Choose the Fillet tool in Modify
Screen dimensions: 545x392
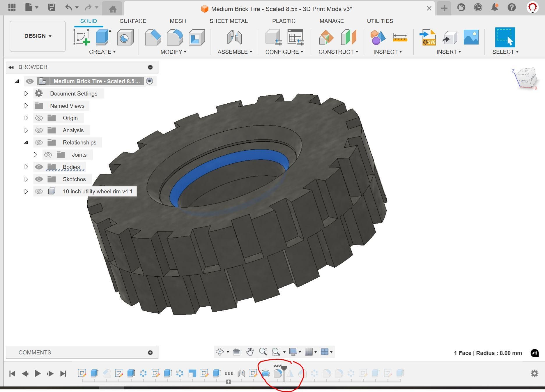click(175, 37)
